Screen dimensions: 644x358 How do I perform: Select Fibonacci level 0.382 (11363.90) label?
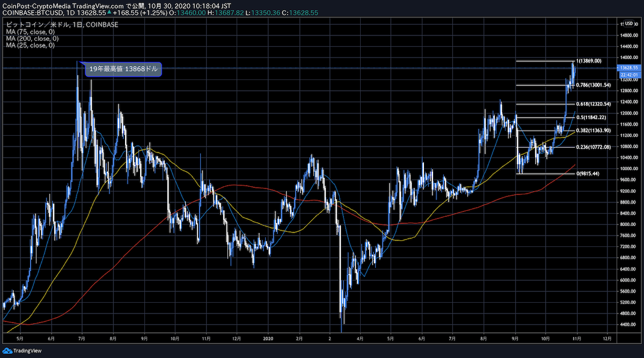coord(593,130)
